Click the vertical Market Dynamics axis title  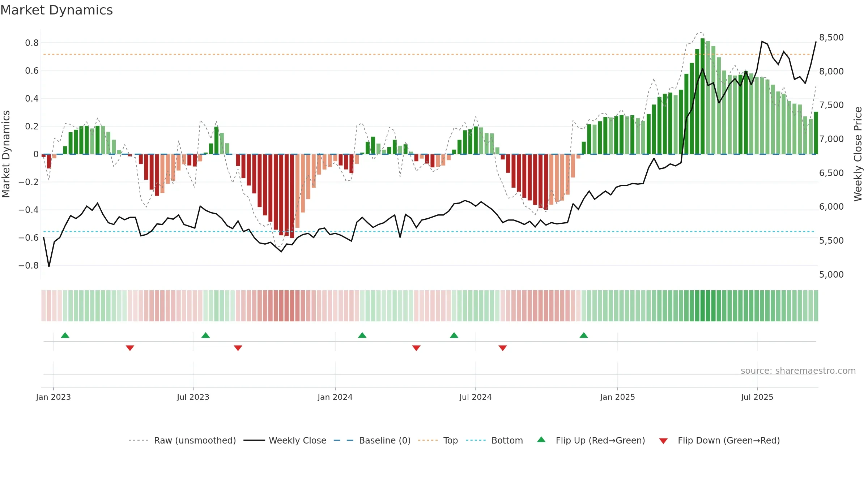[x=6, y=154]
